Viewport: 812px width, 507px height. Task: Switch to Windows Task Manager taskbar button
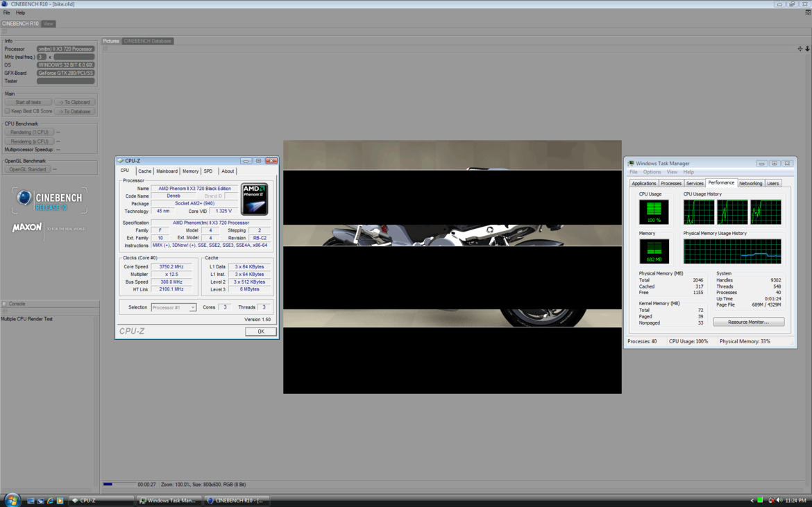[169, 501]
